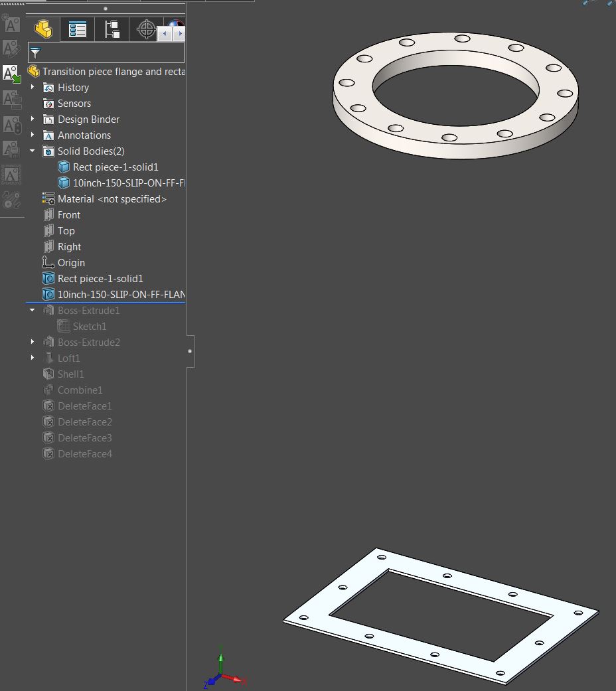The height and width of the screenshot is (691, 616).
Task: Open the ConfigurationManager panel
Action: pos(112,29)
